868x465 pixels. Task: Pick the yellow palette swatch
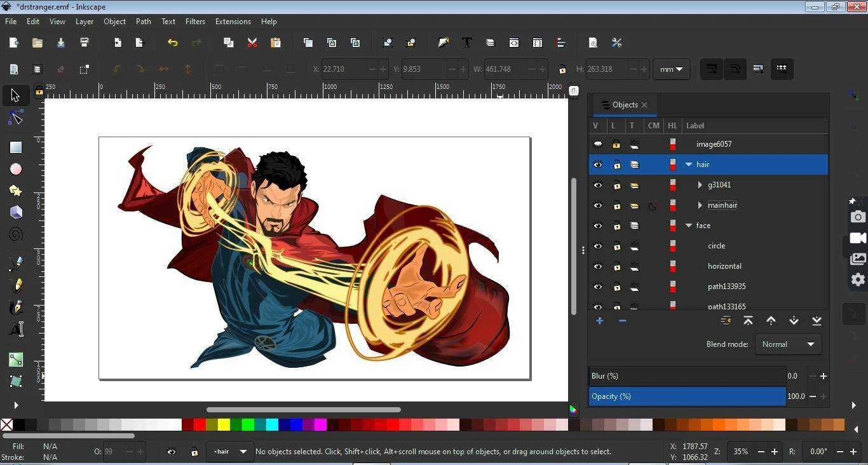224,424
